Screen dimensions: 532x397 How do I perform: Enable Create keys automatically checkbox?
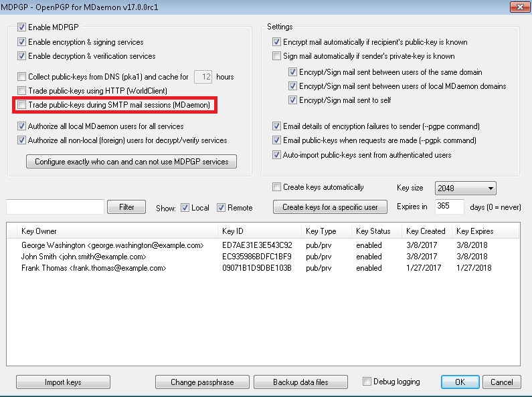(276, 187)
